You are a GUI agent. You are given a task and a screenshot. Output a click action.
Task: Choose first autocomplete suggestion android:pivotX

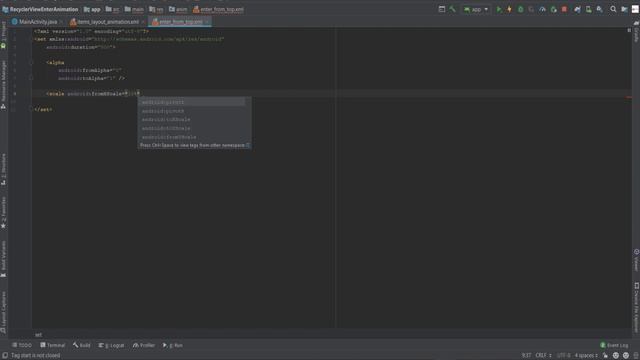tap(191, 102)
